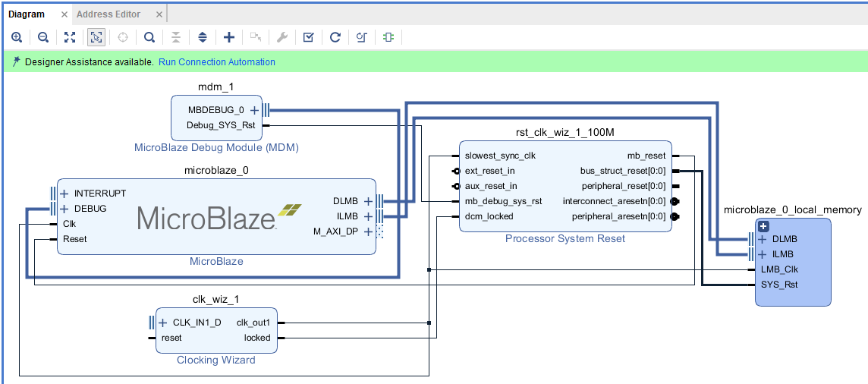This screenshot has width=868, height=384.
Task: Expand MBDEBUG_0 interface on mdm_1
Action: click(x=255, y=110)
